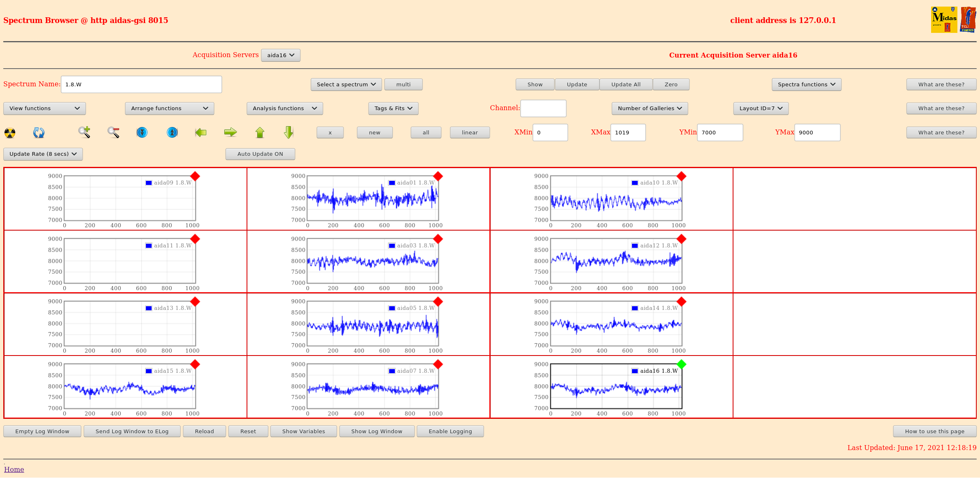Click the zoom in magnifier icon
The height and width of the screenshot is (478, 980).
pos(84,132)
